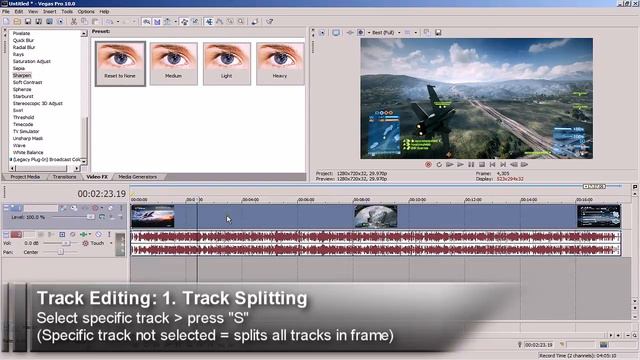Open the Options menu
The height and width of the screenshot is (360, 640).
(86, 11)
